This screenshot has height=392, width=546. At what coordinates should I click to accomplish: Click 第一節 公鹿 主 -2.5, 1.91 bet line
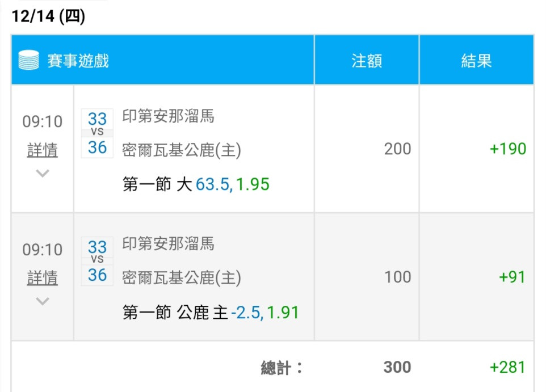pos(211,312)
